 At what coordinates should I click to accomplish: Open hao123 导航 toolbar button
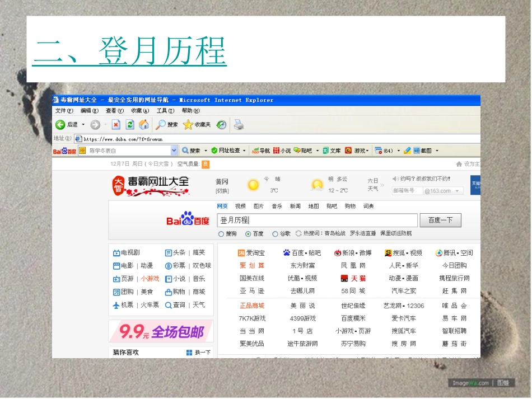click(x=260, y=151)
